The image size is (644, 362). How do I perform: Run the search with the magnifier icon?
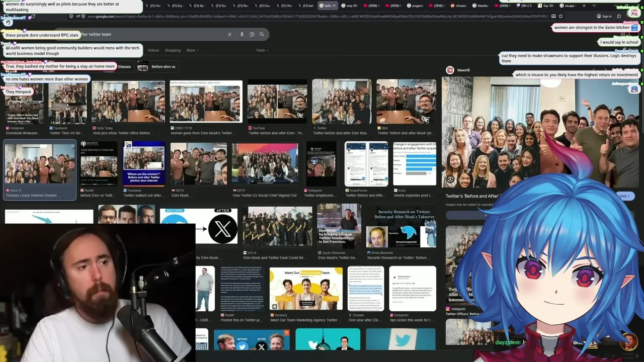pos(262,34)
